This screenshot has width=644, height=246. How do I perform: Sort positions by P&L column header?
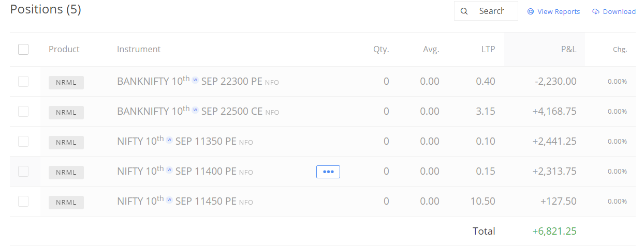568,49
